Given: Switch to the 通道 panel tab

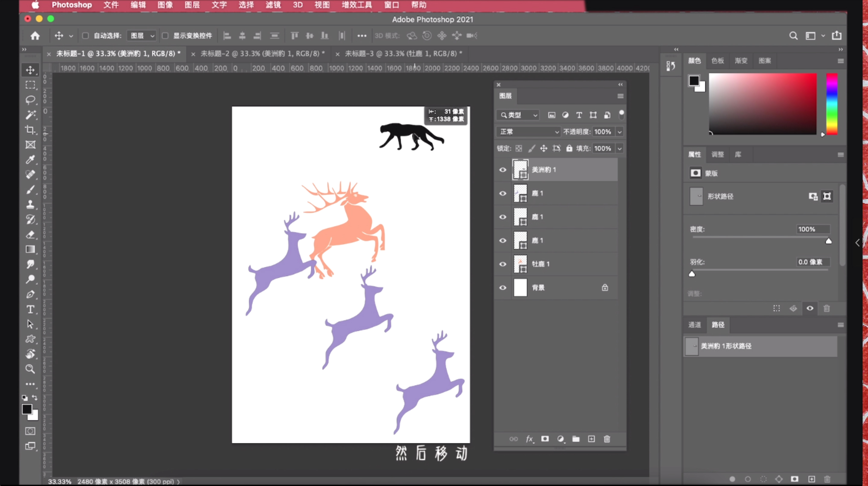Looking at the screenshot, I should coord(694,325).
